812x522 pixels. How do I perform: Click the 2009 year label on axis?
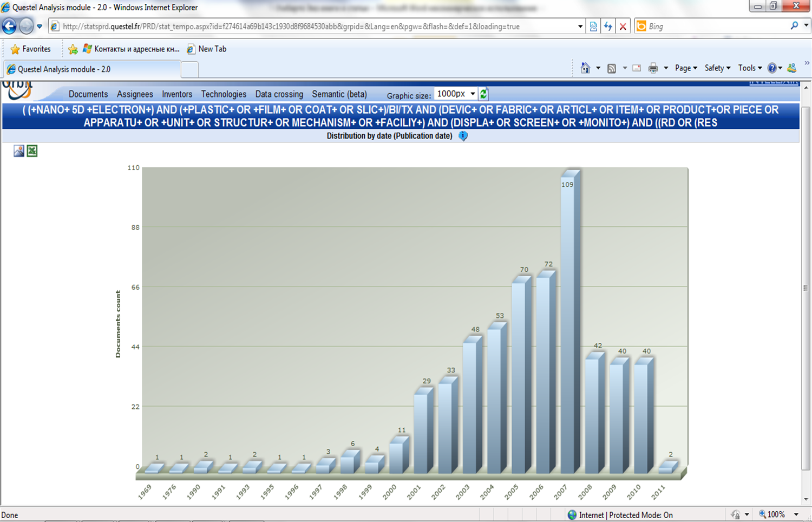pyautogui.click(x=610, y=492)
